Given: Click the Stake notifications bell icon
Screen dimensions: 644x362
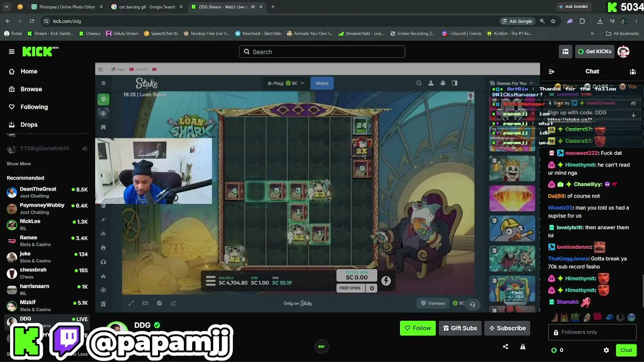Looking at the screenshot, I should (443, 83).
